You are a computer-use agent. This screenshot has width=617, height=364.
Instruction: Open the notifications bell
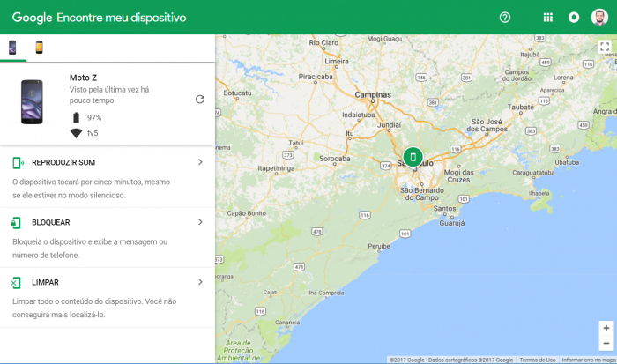(574, 18)
